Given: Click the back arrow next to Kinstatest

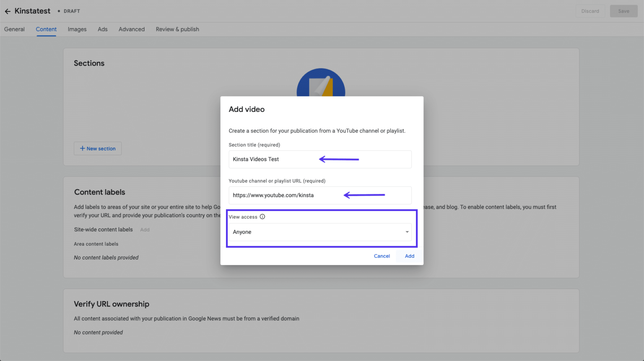Looking at the screenshot, I should (7, 11).
